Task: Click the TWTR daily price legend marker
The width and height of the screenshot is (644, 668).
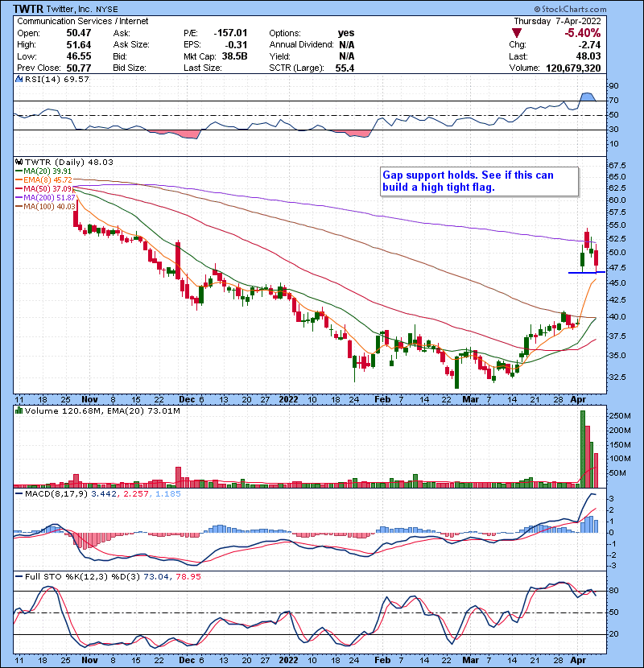Action: click(x=19, y=162)
